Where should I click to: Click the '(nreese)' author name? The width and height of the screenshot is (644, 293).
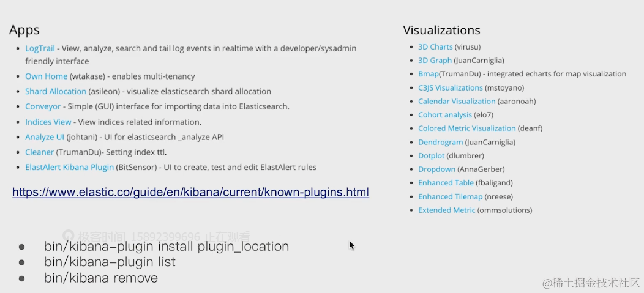click(498, 196)
